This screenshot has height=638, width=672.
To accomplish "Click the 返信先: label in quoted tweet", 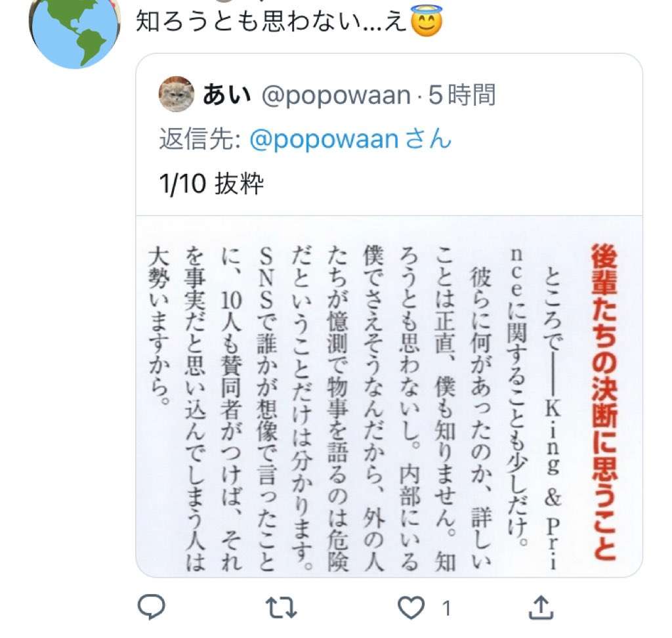I will tap(200, 139).
